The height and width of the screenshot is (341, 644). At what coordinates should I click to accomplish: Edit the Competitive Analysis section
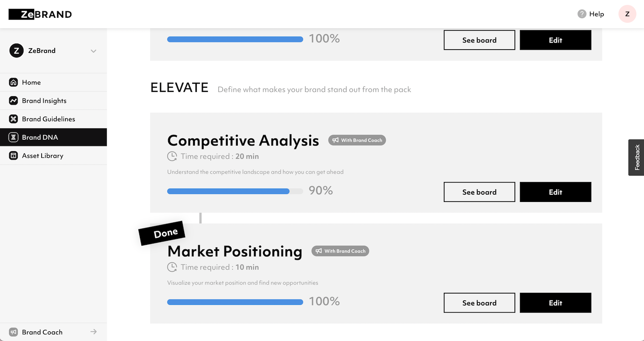pyautogui.click(x=555, y=192)
